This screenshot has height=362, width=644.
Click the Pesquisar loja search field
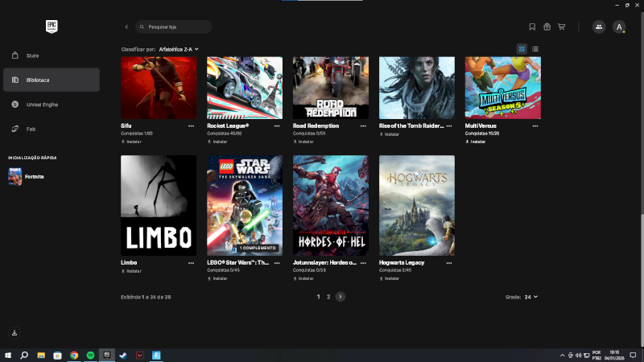point(175,27)
